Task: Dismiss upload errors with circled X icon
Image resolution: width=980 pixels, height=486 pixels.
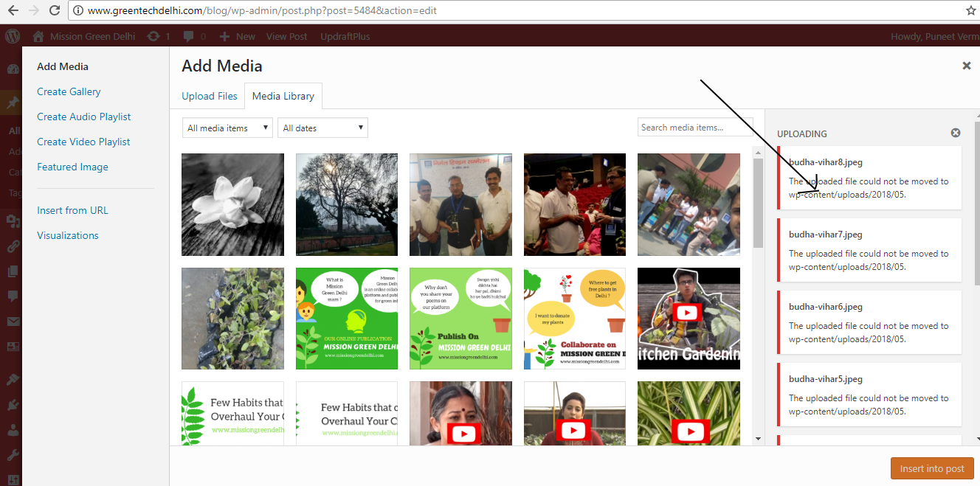Action: (x=956, y=133)
